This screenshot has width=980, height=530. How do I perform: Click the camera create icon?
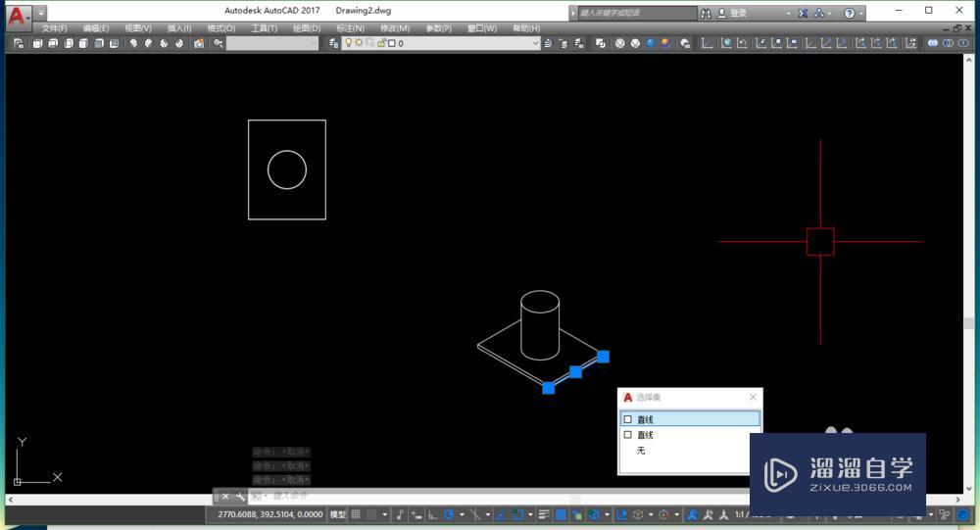click(x=199, y=43)
